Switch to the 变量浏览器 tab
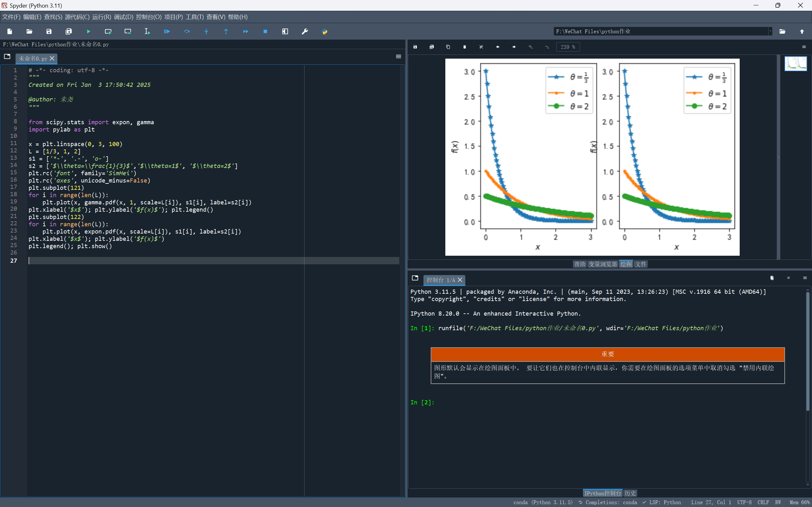The image size is (812, 507). 603,264
